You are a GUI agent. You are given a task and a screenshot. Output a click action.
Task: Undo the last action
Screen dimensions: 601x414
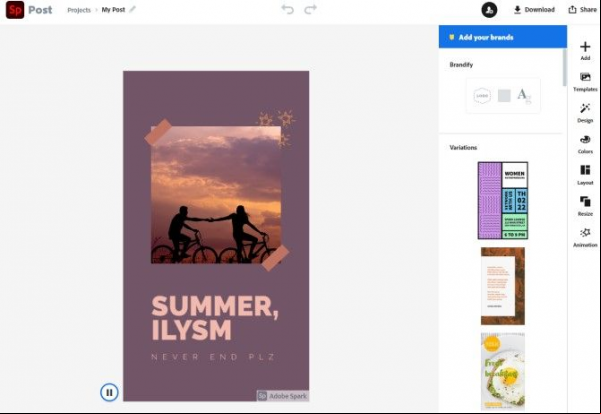tap(287, 9)
